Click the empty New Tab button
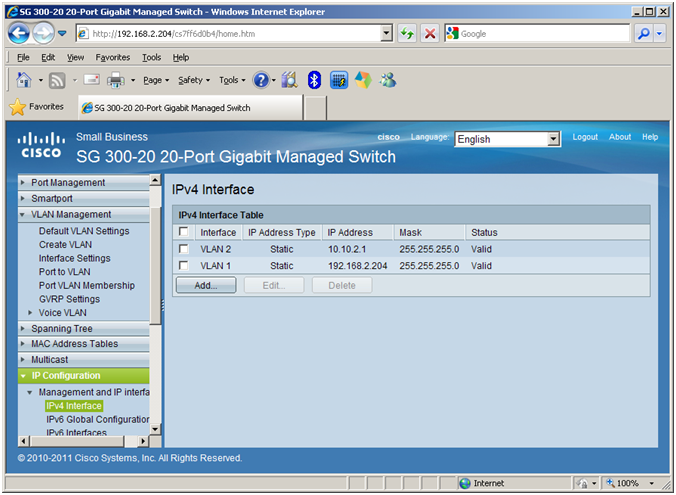 pyautogui.click(x=315, y=108)
